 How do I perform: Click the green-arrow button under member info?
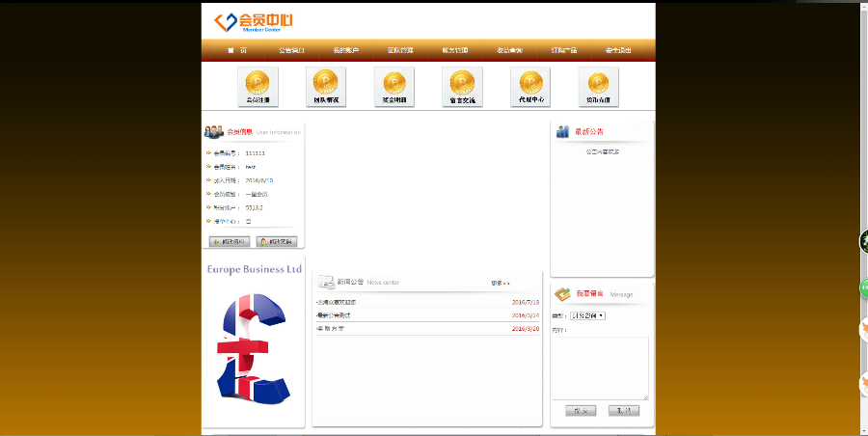230,242
